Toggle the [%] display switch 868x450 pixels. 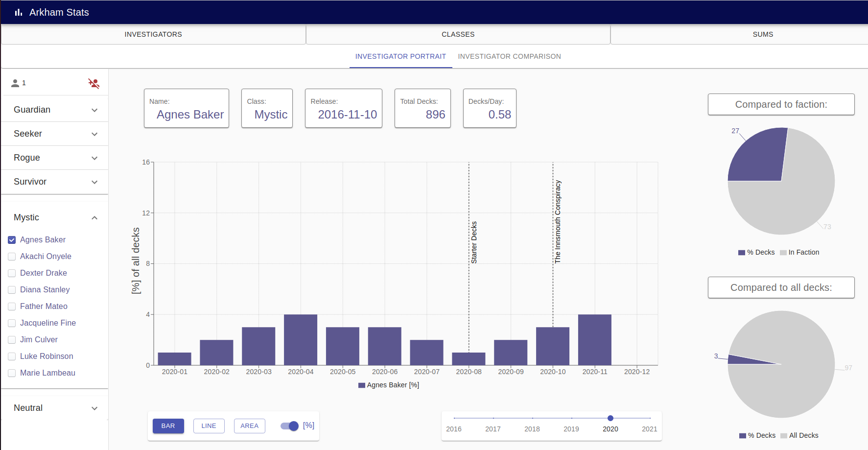click(290, 426)
